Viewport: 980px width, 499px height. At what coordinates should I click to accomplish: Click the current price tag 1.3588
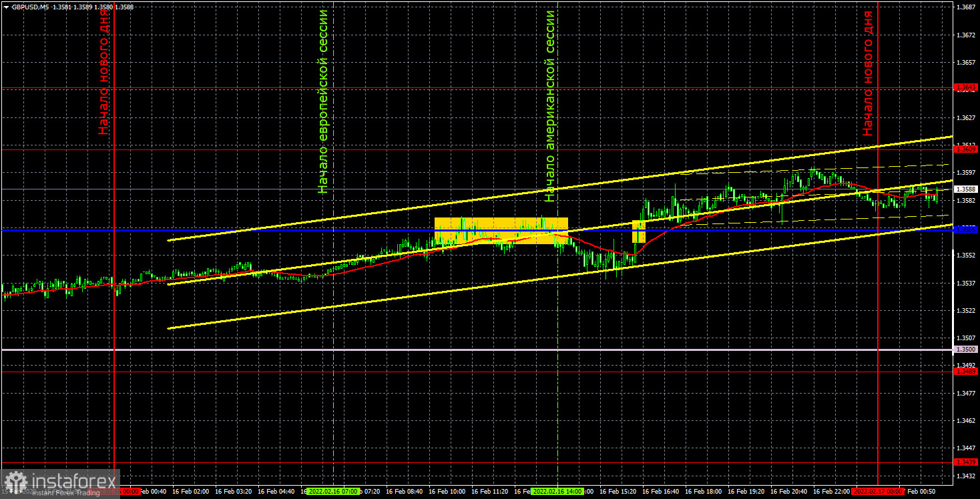pyautogui.click(x=966, y=189)
